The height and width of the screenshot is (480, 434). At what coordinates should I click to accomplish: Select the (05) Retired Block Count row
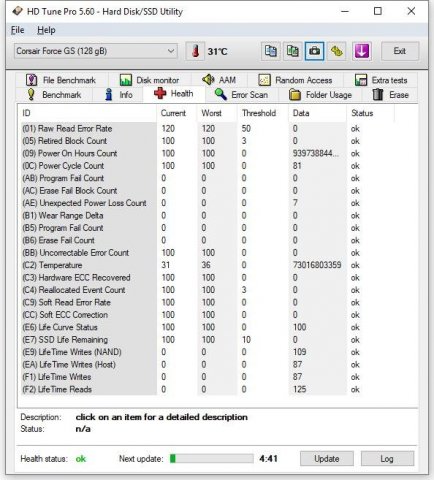(x=207, y=141)
